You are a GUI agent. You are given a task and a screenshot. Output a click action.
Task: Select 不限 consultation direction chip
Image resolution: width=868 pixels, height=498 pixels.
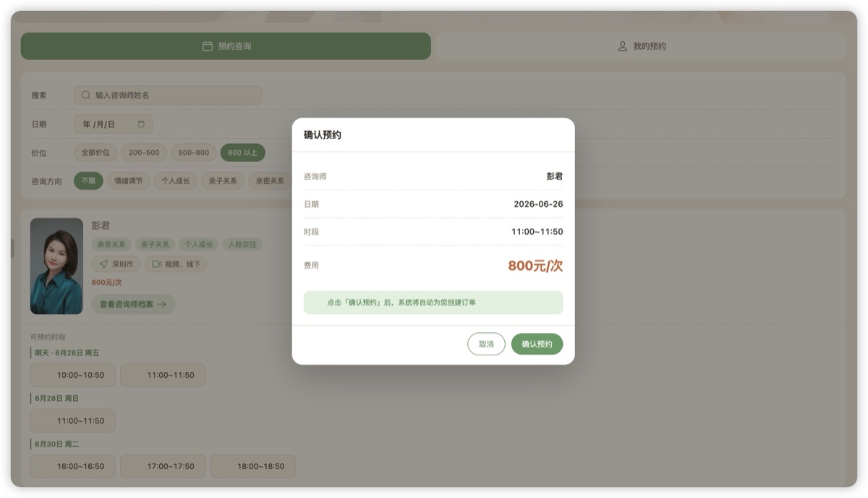(88, 181)
